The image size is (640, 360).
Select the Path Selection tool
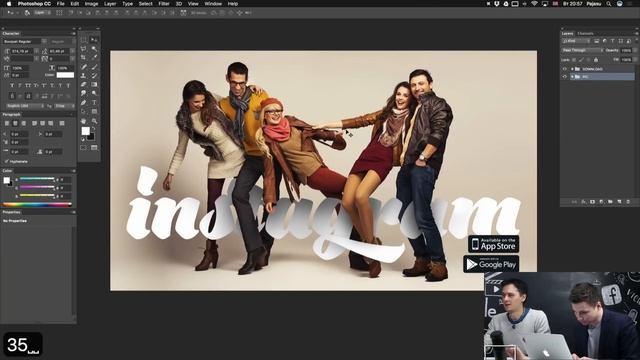pos(83,111)
